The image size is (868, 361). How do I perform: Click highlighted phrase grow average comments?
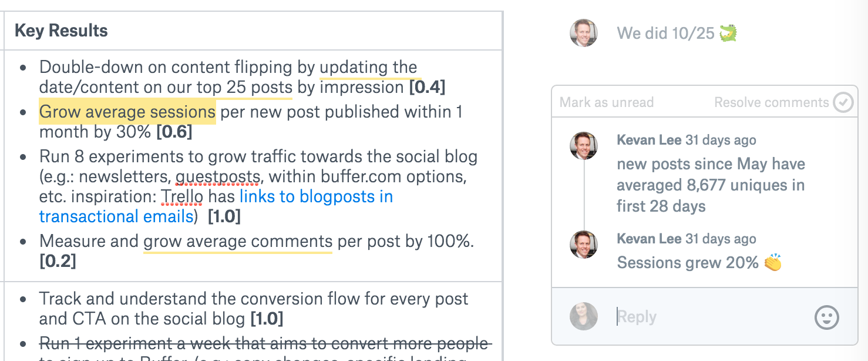[238, 241]
